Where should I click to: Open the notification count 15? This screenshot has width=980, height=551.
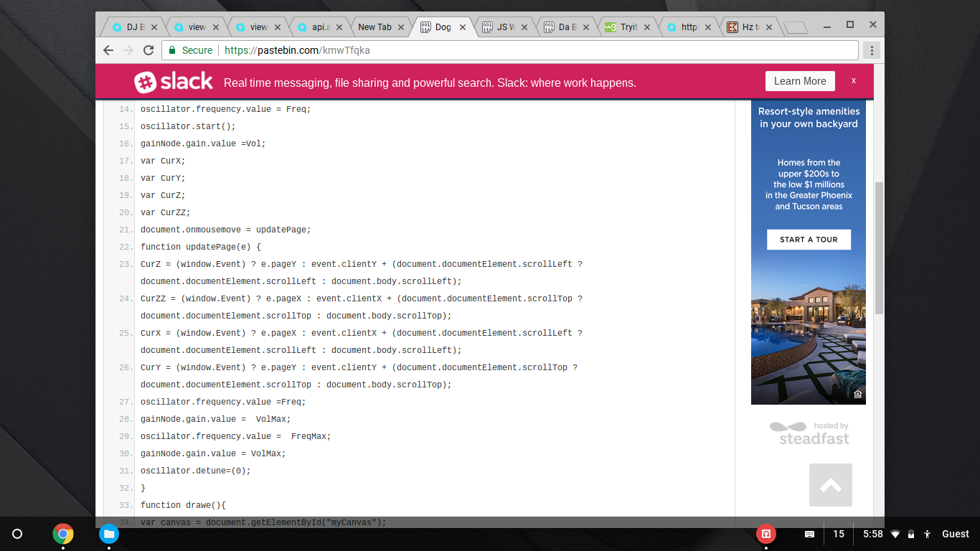click(x=838, y=534)
